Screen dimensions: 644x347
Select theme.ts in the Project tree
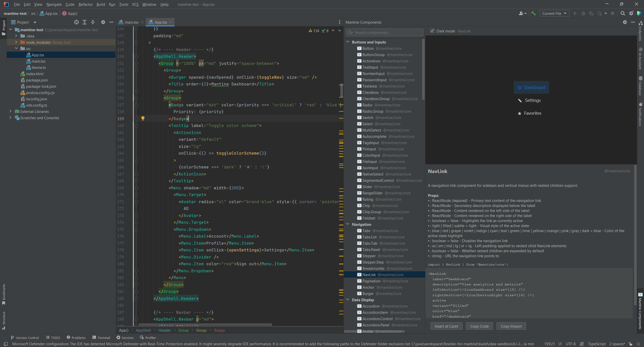coord(39,68)
